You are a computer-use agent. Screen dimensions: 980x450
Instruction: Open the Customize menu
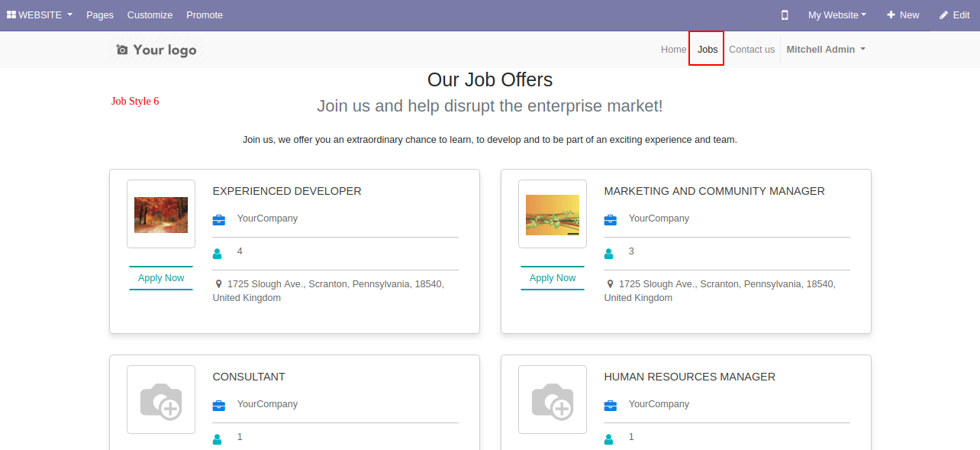point(150,15)
